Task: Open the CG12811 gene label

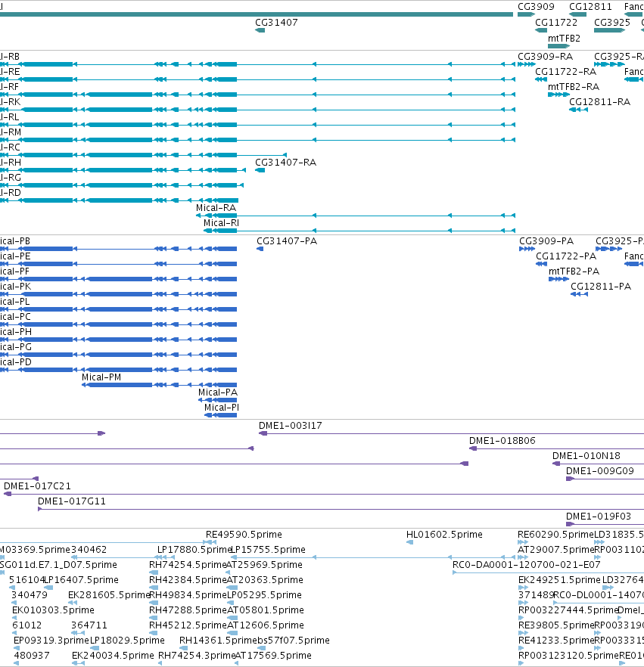Action: tap(590, 7)
